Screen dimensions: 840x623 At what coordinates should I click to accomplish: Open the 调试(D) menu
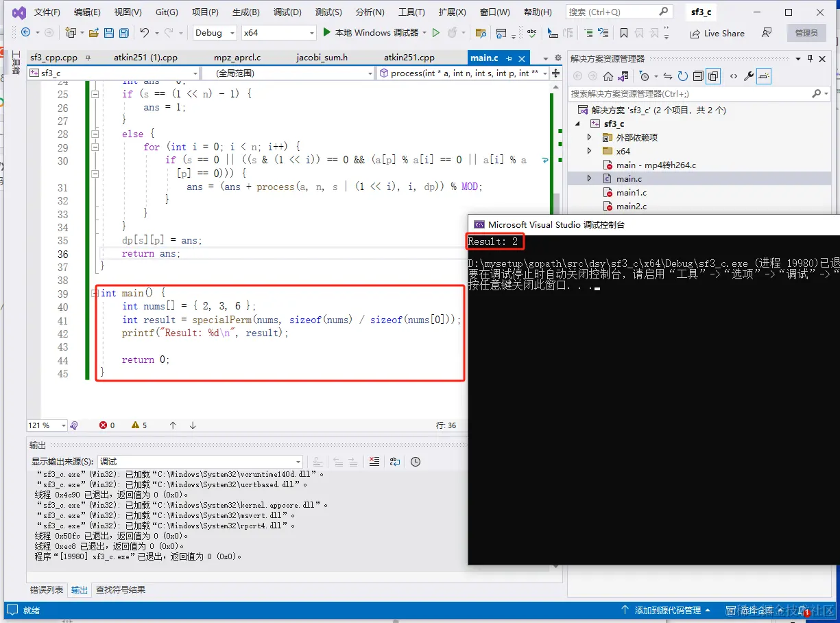click(287, 12)
